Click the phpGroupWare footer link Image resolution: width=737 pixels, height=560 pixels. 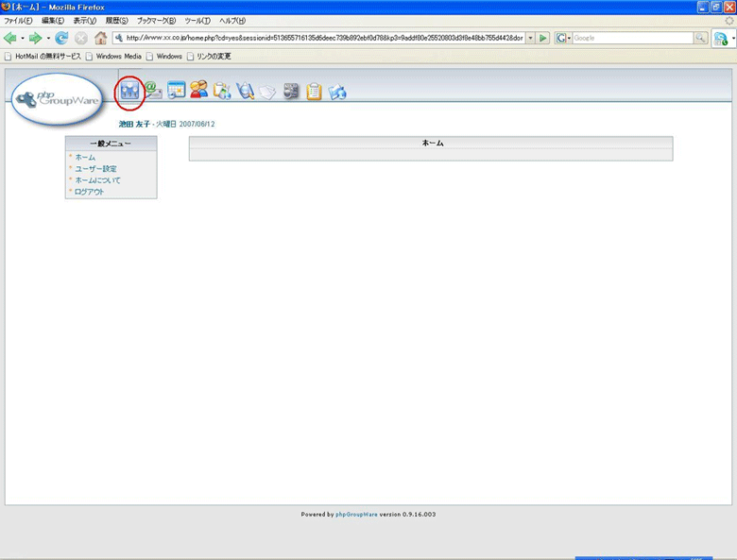click(356, 515)
